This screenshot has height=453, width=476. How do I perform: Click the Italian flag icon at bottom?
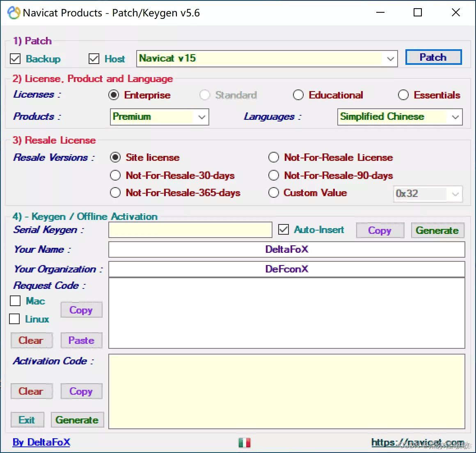(x=244, y=442)
